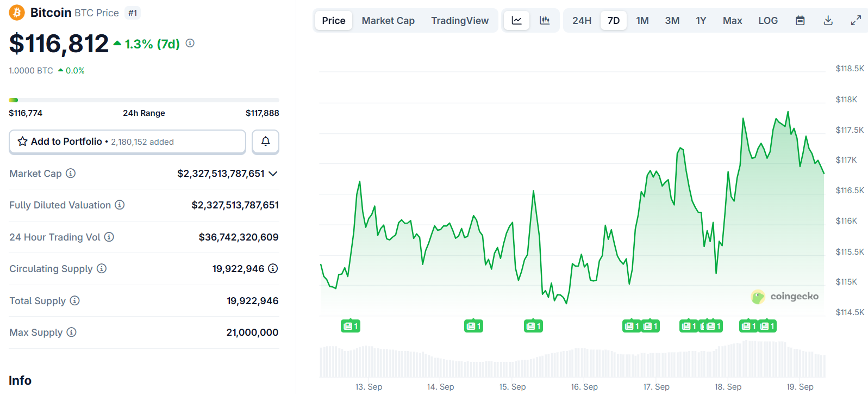Screen dimensions: 868x394
Task: Click the $118.5K y-axis label
Action: [x=850, y=69]
